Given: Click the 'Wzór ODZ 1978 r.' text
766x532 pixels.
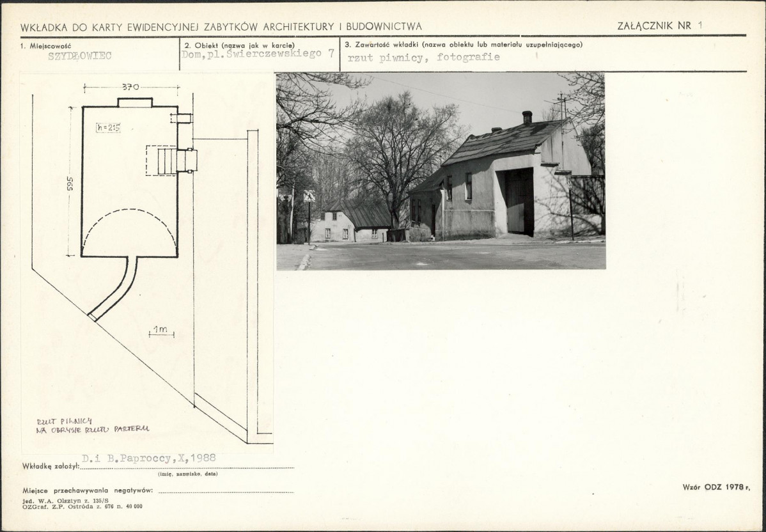Looking at the screenshot, I should click(716, 487).
